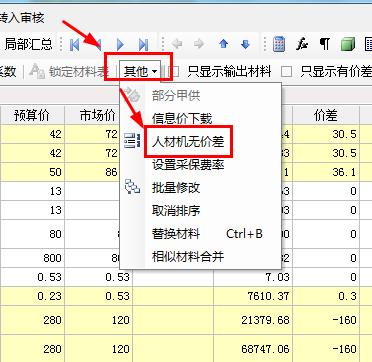The image size is (372, 362).
Task: Click 价差 column header
Action: 326,115
